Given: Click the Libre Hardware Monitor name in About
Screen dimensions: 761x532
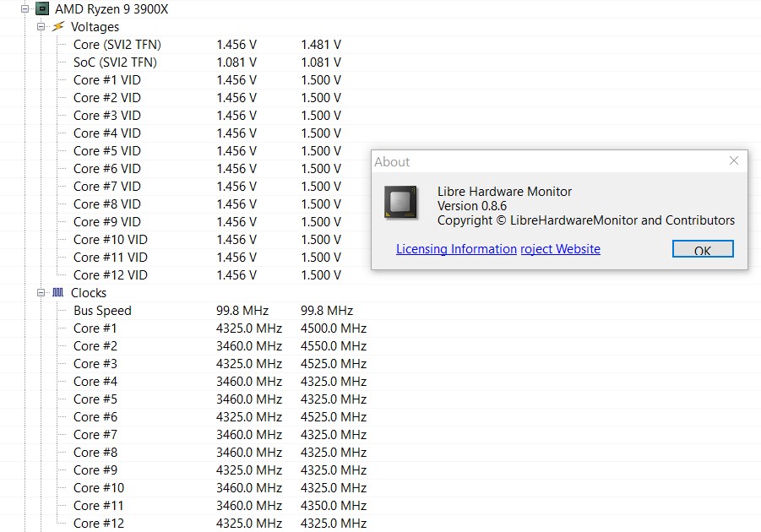Looking at the screenshot, I should pyautogui.click(x=504, y=191).
